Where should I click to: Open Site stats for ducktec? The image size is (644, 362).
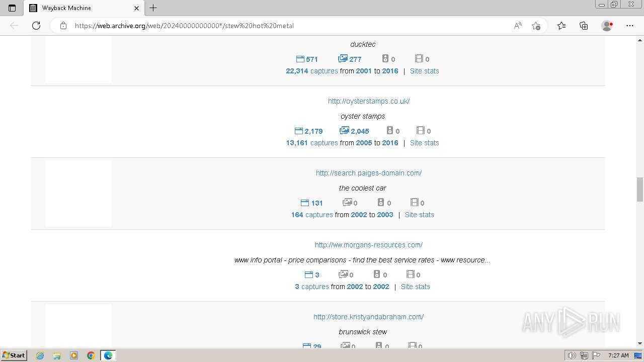coord(424,71)
